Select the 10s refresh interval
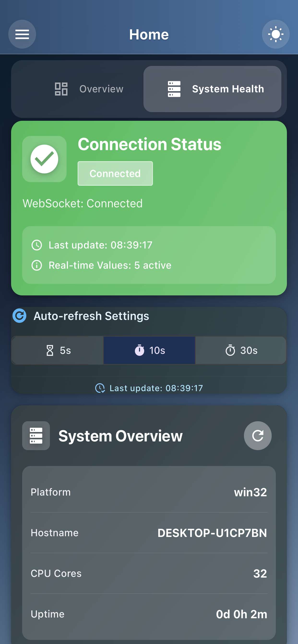The width and height of the screenshot is (298, 644). pos(149,350)
